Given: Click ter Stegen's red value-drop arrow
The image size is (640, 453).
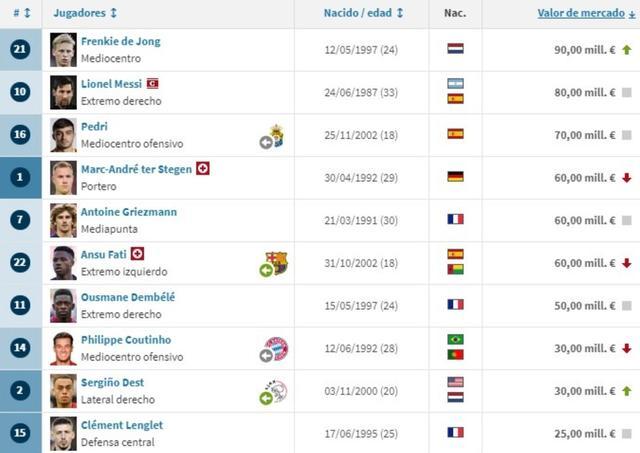Looking at the screenshot, I should [626, 177].
